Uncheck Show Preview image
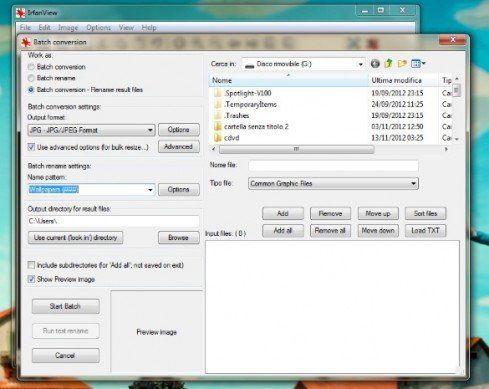The height and width of the screenshot is (389, 489). 31,279
